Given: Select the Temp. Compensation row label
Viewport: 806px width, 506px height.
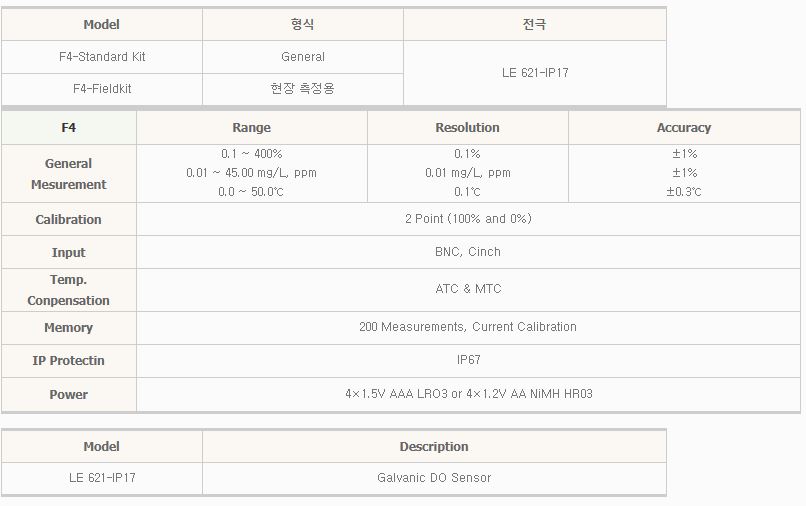Looking at the screenshot, I should tap(68, 290).
